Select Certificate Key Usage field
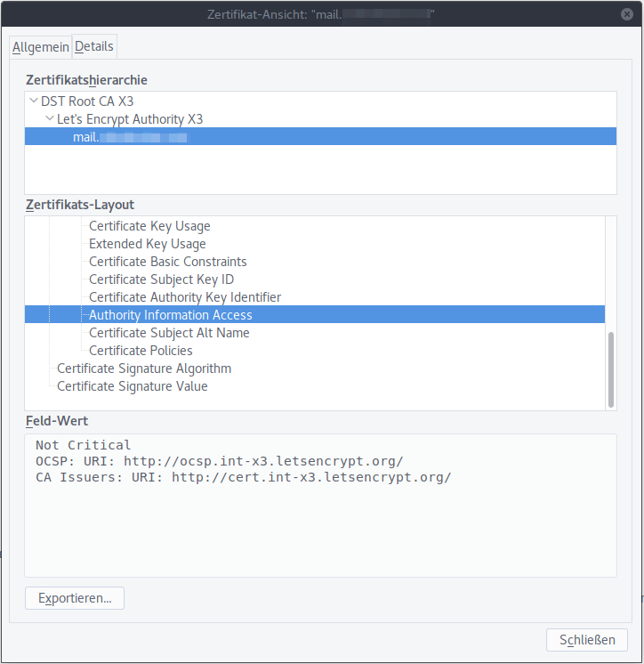 pyautogui.click(x=149, y=226)
